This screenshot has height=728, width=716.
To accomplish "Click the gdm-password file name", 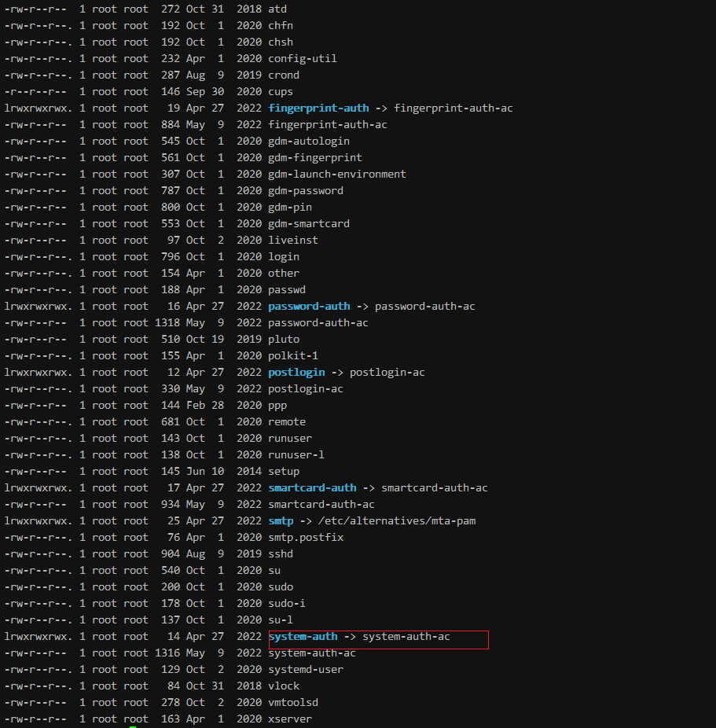I will [305, 190].
